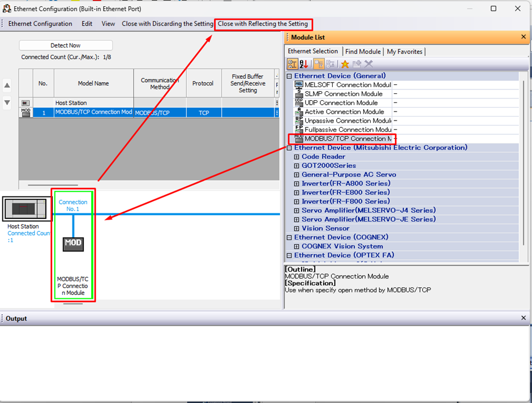Select the UDP Connection Module icon
This screenshot has height=403, width=532.
(299, 103)
